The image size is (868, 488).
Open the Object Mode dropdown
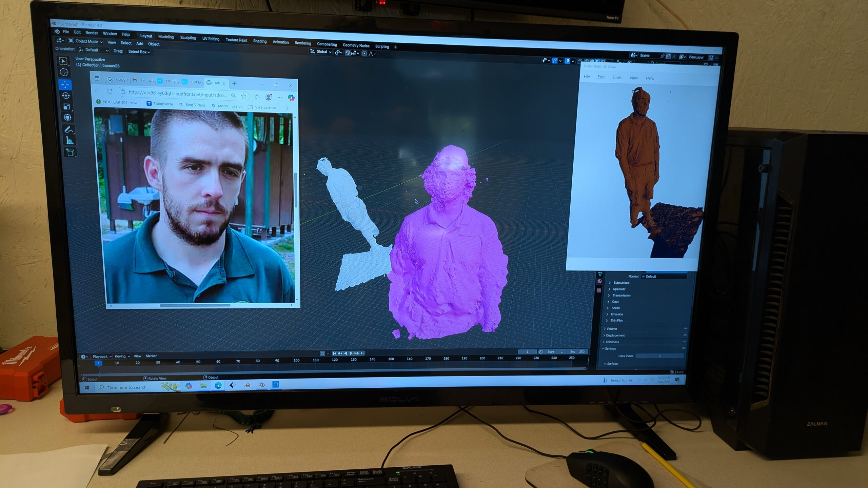[86, 41]
